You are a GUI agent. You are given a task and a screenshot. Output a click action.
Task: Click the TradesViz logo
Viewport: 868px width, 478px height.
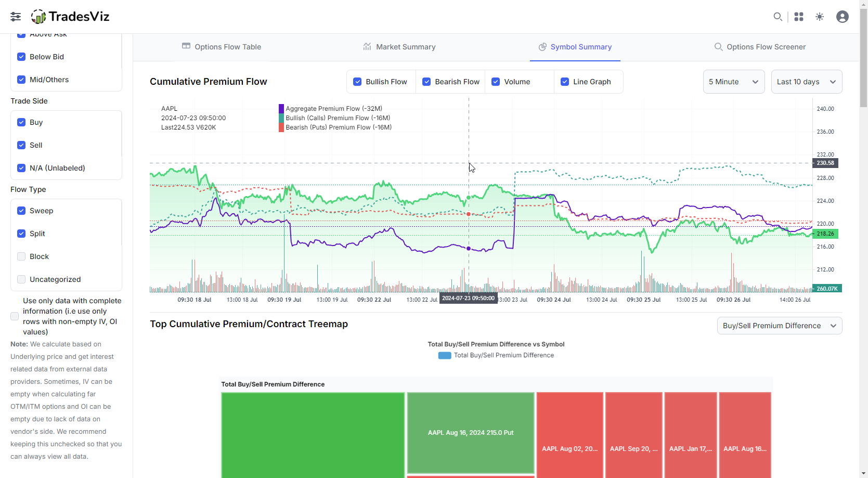coord(70,17)
